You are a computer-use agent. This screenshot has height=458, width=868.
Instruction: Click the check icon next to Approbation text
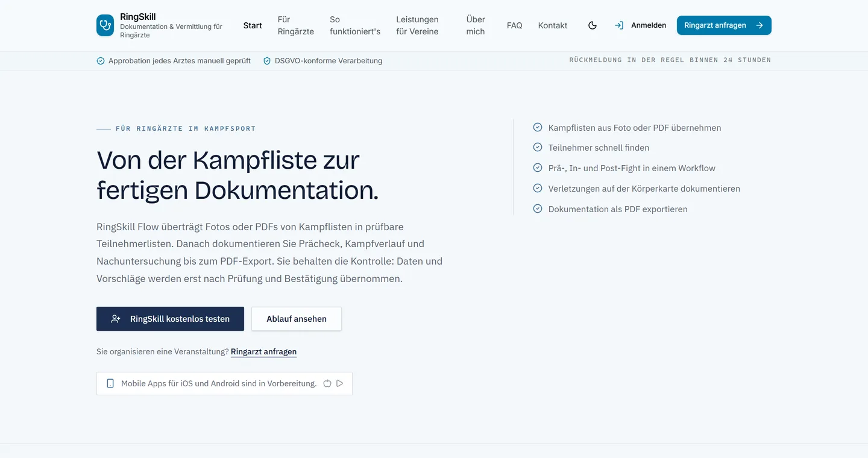pyautogui.click(x=101, y=61)
